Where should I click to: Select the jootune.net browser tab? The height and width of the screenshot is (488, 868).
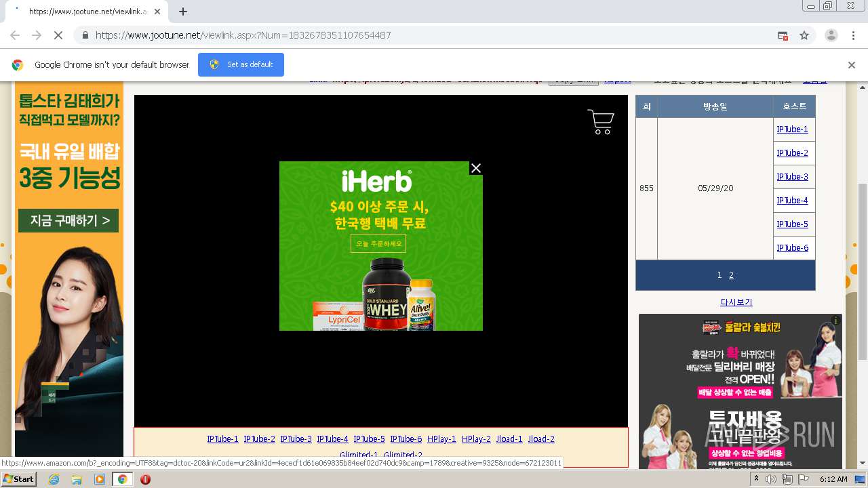click(x=88, y=12)
